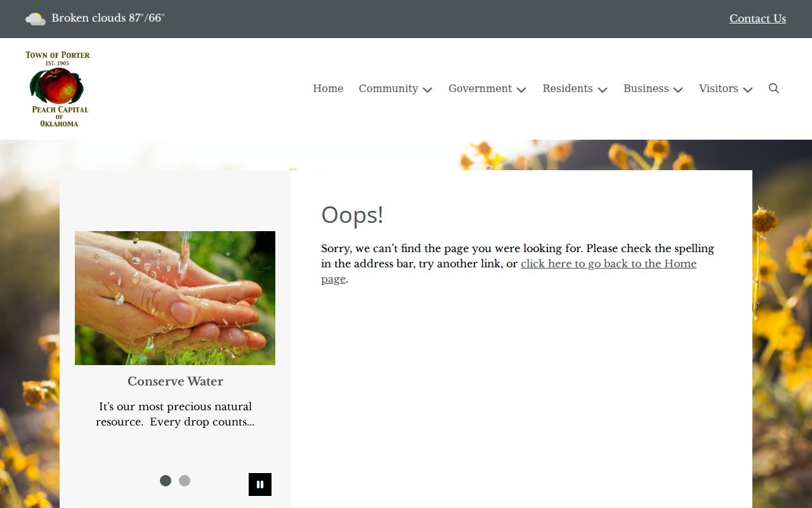Expand the Community menu chevron
Image resolution: width=812 pixels, height=508 pixels.
pos(428,90)
